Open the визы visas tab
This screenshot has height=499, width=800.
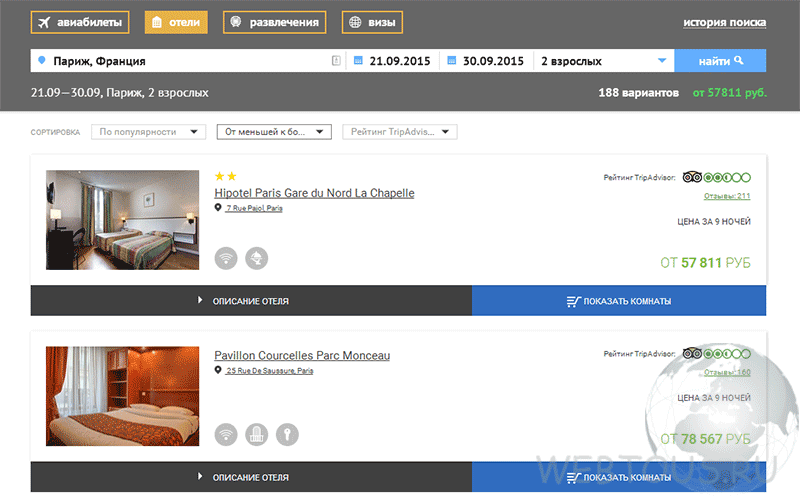point(372,22)
